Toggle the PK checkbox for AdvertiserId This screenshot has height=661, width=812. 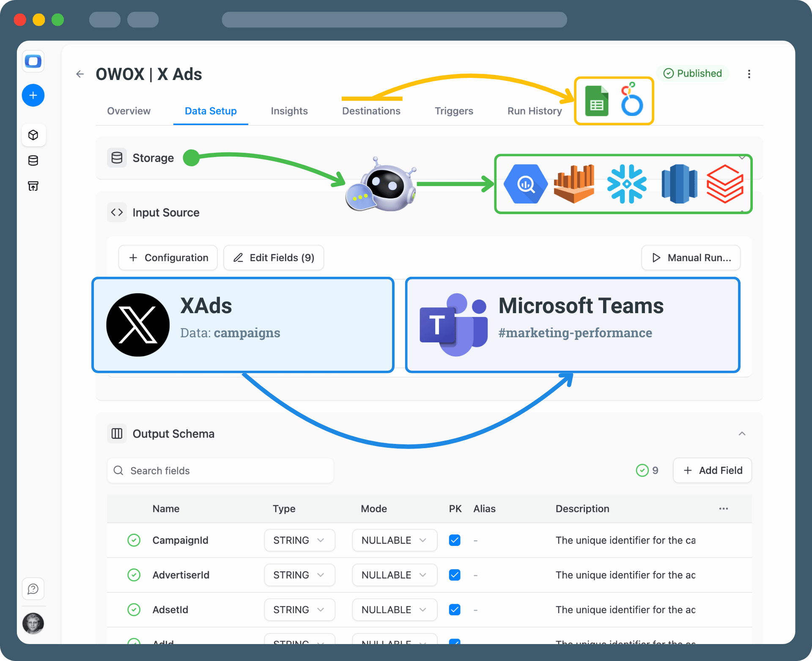pos(455,575)
